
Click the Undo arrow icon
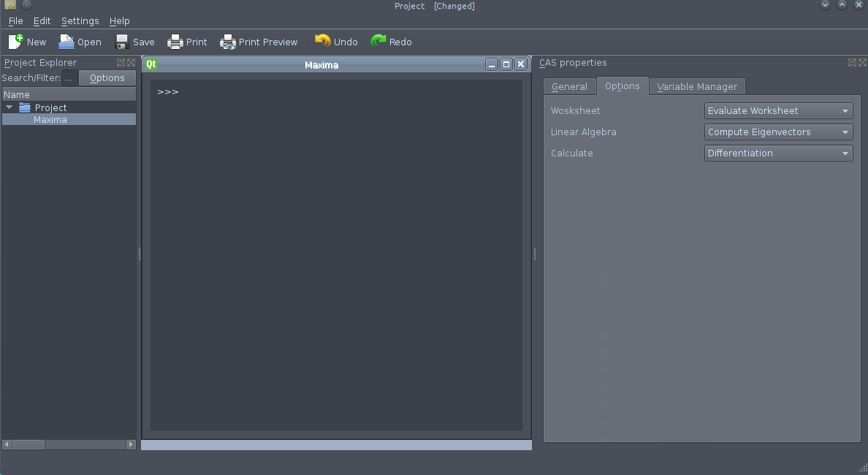coord(322,42)
